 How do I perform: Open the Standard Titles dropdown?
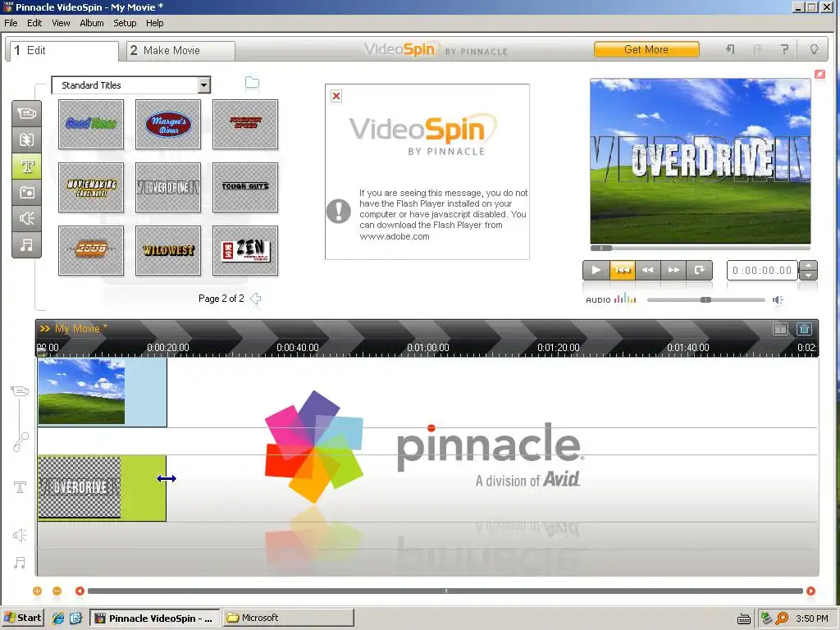point(203,85)
